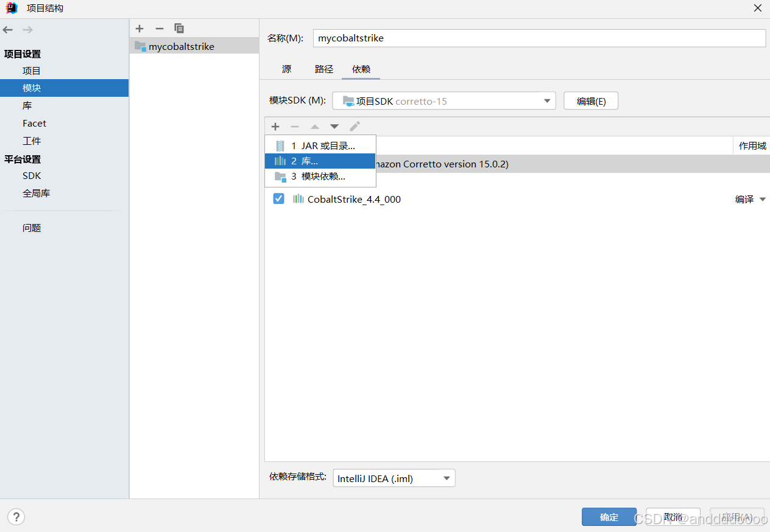Remove dependency using the minus icon
Viewport: 770px width, 532px height.
pyautogui.click(x=295, y=127)
